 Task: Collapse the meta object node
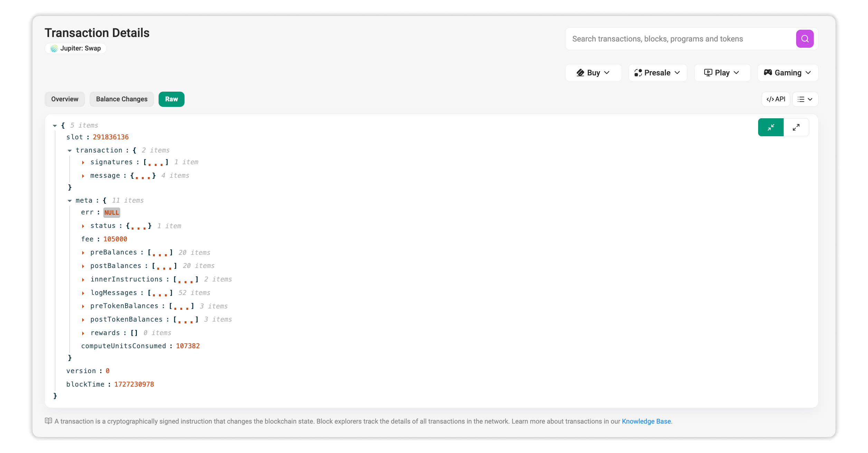coord(70,200)
